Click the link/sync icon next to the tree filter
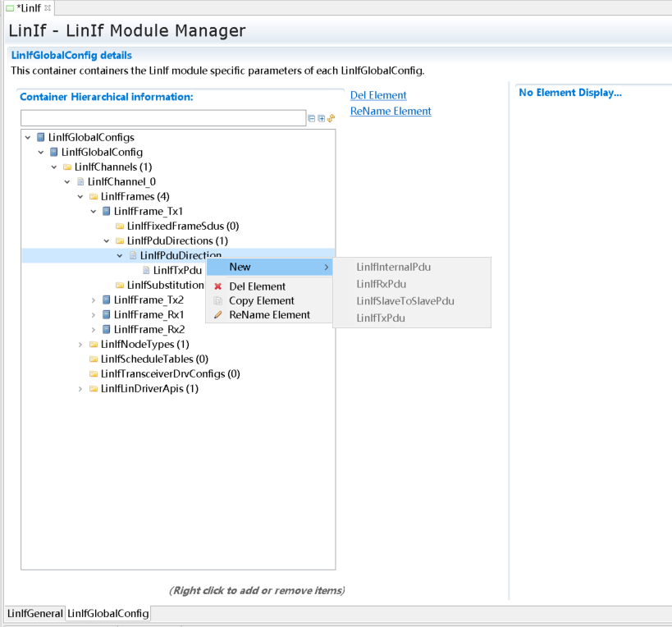 coord(331,118)
